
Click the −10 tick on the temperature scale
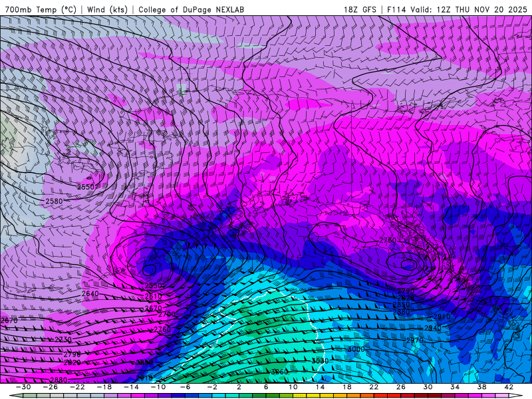158,387
